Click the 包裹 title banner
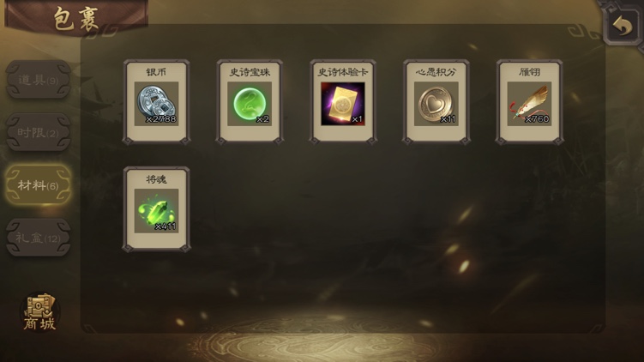Viewport: 644px width, 362px height. coord(76,19)
